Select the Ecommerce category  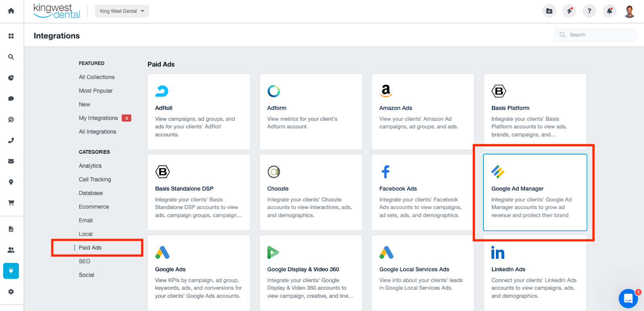[94, 207]
